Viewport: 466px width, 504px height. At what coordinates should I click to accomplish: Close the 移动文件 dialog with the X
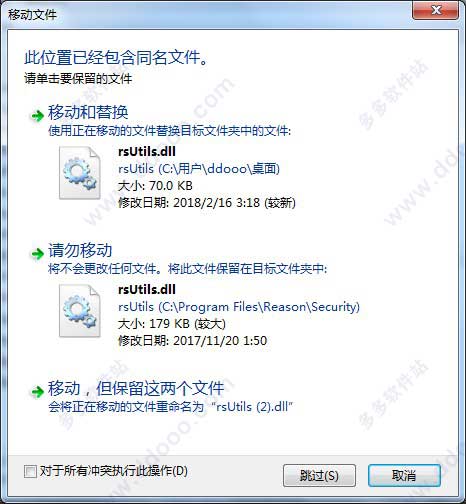coord(435,10)
